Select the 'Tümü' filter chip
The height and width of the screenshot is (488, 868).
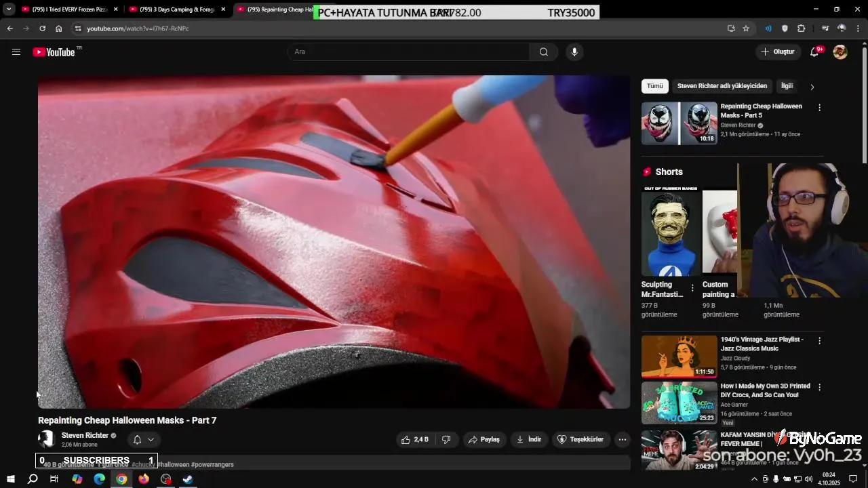coord(655,86)
